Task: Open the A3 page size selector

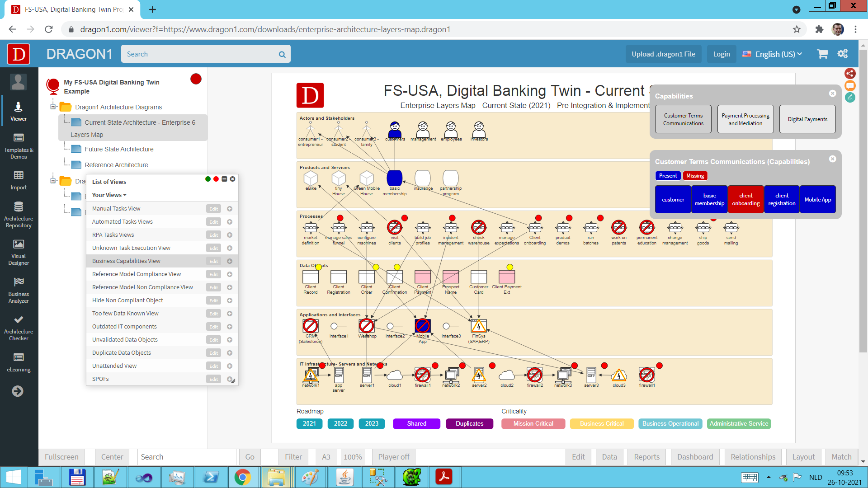Action: 326,457
